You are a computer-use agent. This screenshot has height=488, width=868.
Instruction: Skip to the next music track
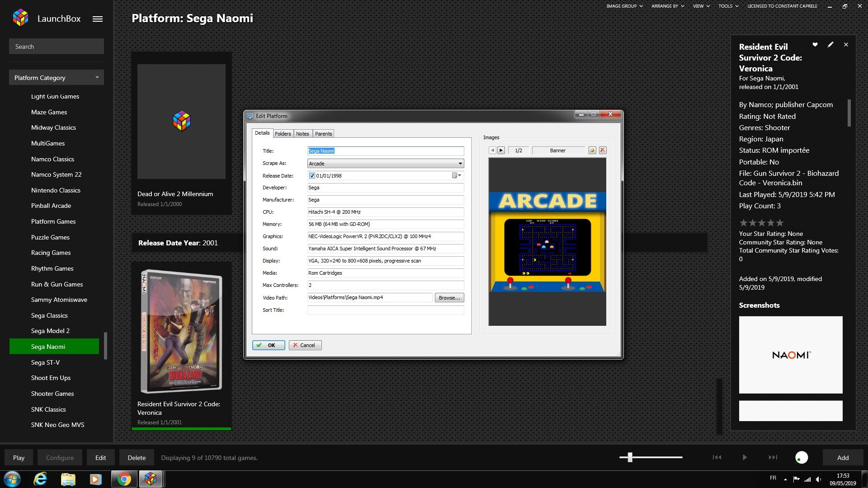pyautogui.click(x=773, y=457)
